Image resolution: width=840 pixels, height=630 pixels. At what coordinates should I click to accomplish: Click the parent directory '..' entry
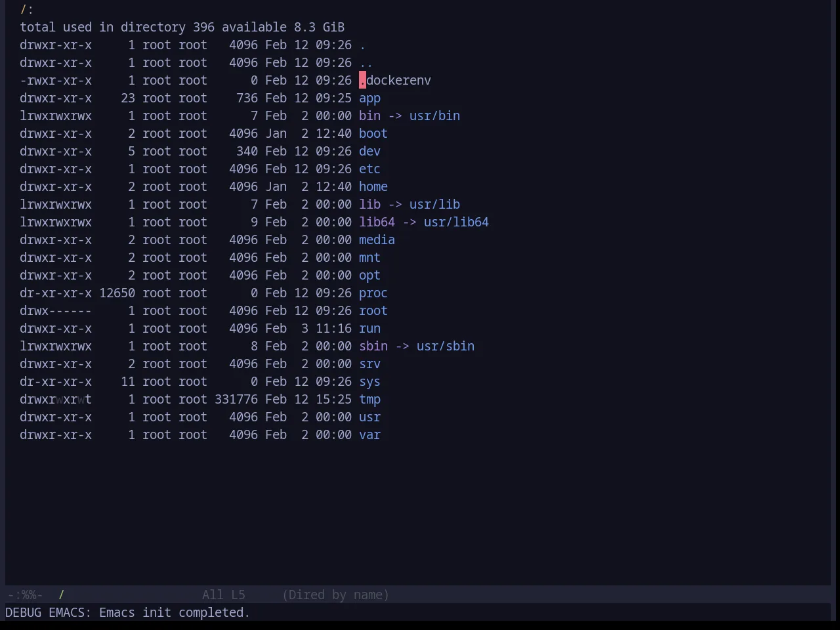pos(366,63)
